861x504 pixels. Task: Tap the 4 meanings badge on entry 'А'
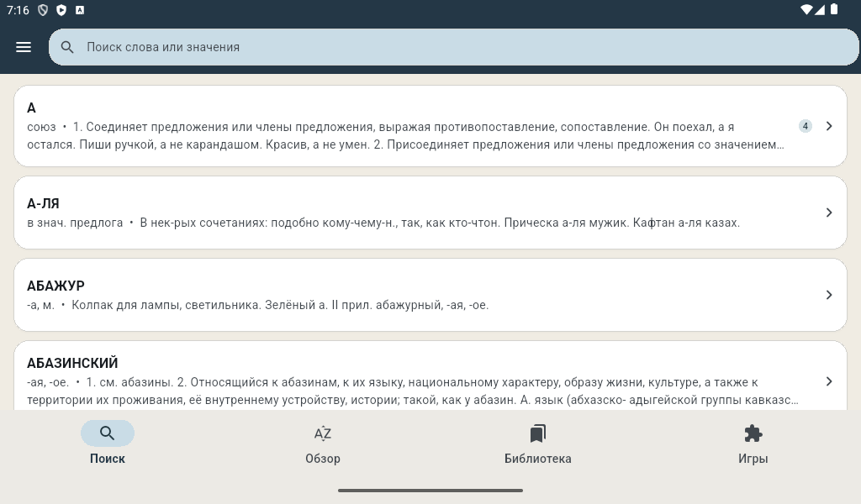coord(805,126)
